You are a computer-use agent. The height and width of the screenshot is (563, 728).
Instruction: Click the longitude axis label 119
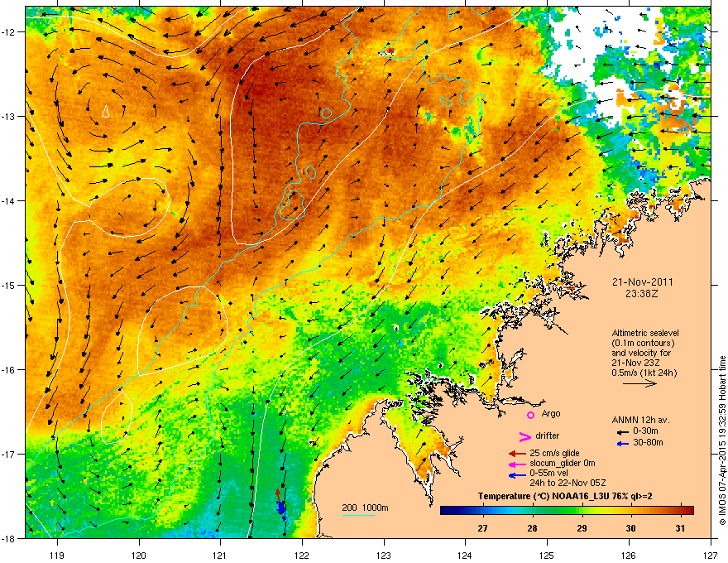[x=57, y=555]
